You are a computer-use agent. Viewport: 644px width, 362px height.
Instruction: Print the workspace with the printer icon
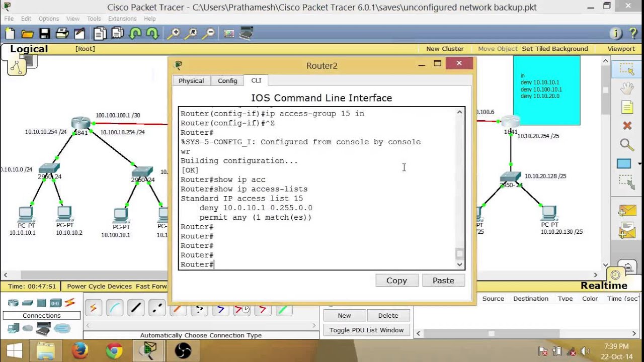tap(62, 34)
